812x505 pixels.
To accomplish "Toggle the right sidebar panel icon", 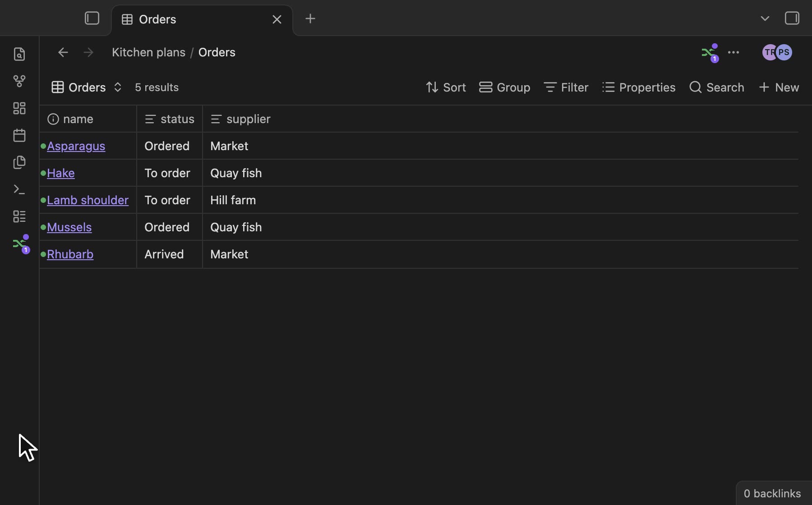I will (x=792, y=18).
